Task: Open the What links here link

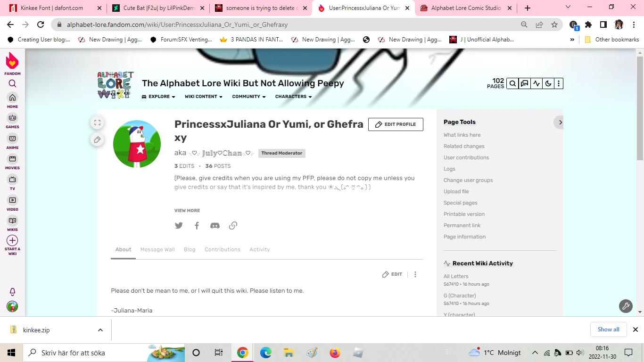Action: pos(462,135)
